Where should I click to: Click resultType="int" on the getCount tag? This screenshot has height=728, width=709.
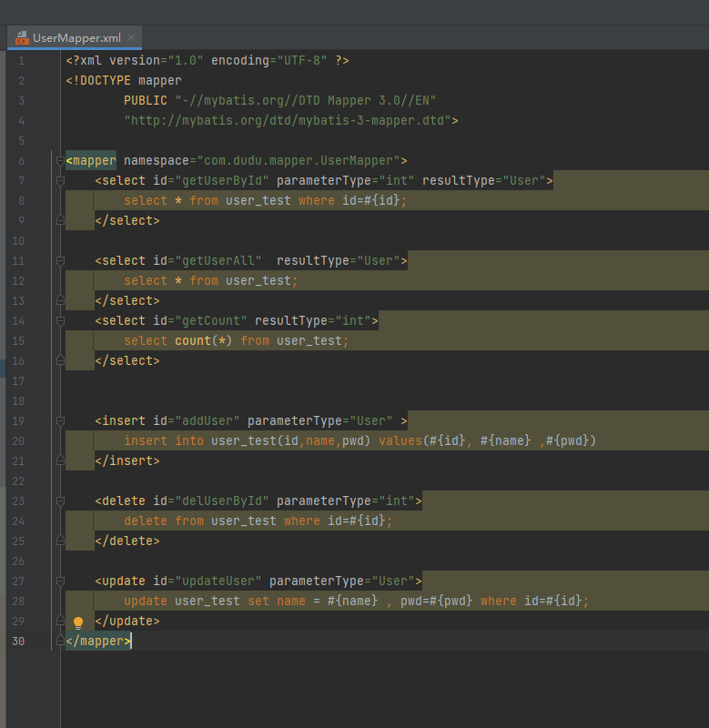313,321
